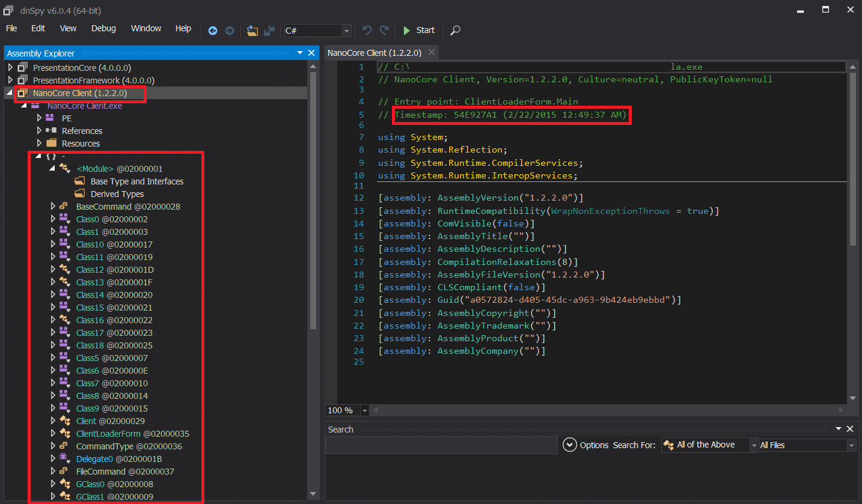Redo the last action
Screen dimensions: 862x504
[x=384, y=30]
